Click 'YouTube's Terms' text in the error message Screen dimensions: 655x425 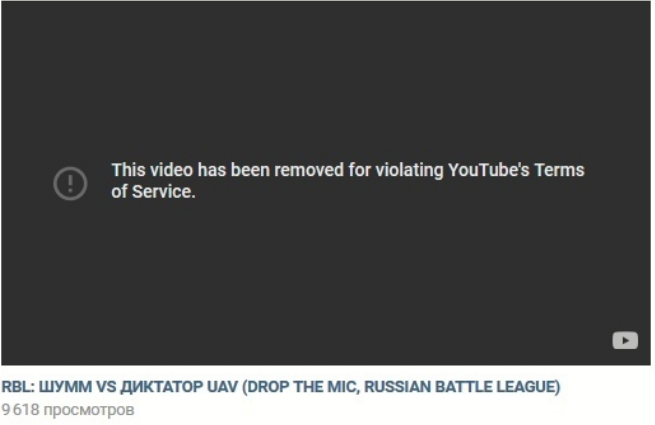click(516, 170)
